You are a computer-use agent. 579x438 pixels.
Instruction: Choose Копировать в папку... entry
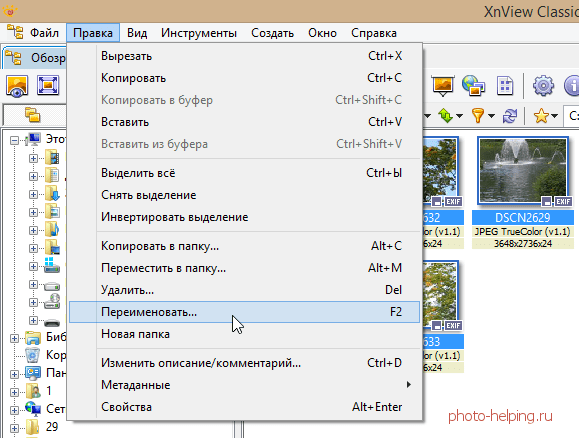(244, 246)
